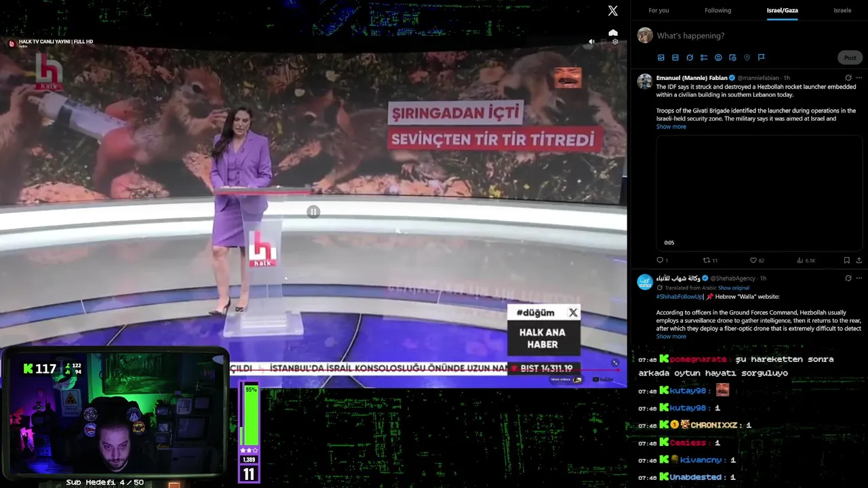Open video settings gear icon

point(615,42)
